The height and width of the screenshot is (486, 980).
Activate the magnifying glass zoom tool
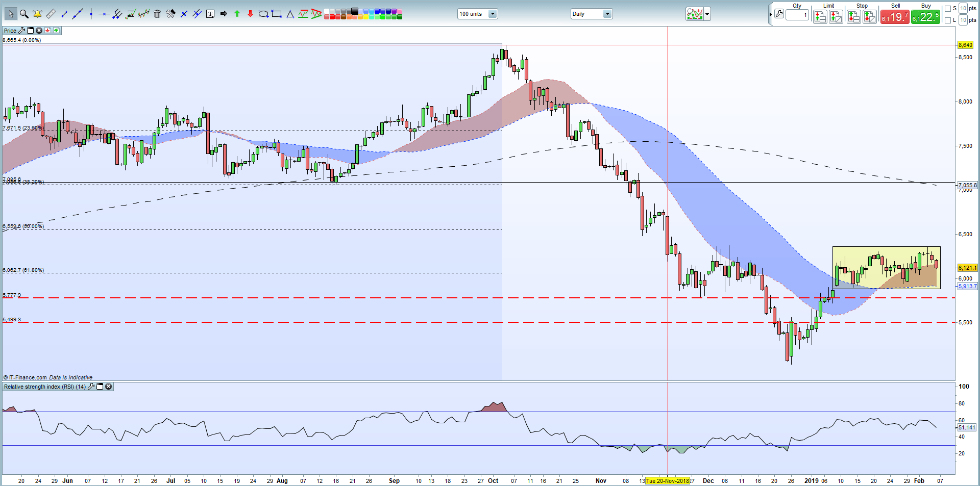[24, 14]
